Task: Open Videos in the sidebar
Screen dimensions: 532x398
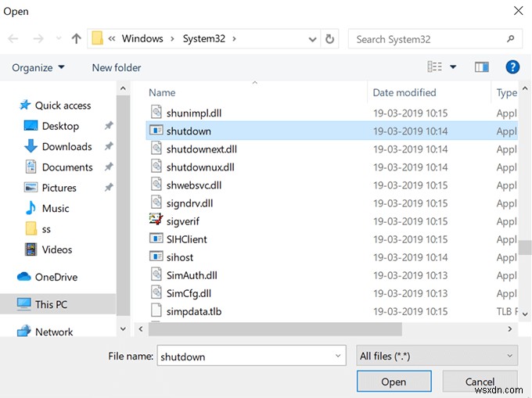Action: coord(57,250)
